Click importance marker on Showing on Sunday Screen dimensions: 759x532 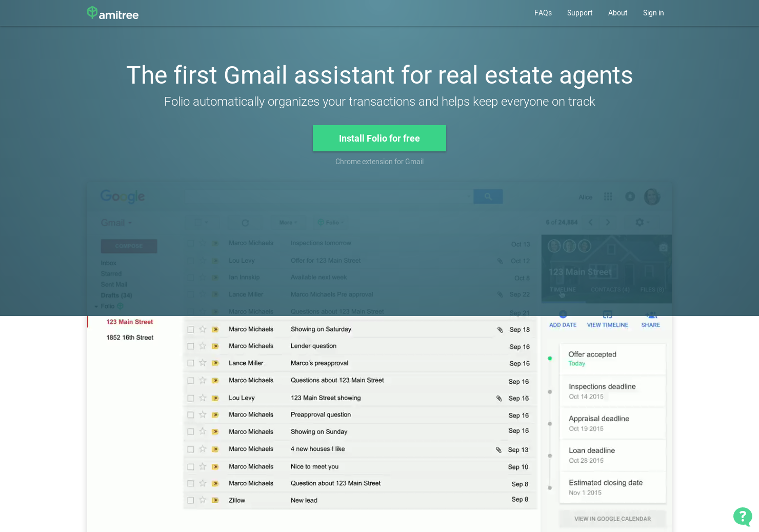tap(215, 432)
